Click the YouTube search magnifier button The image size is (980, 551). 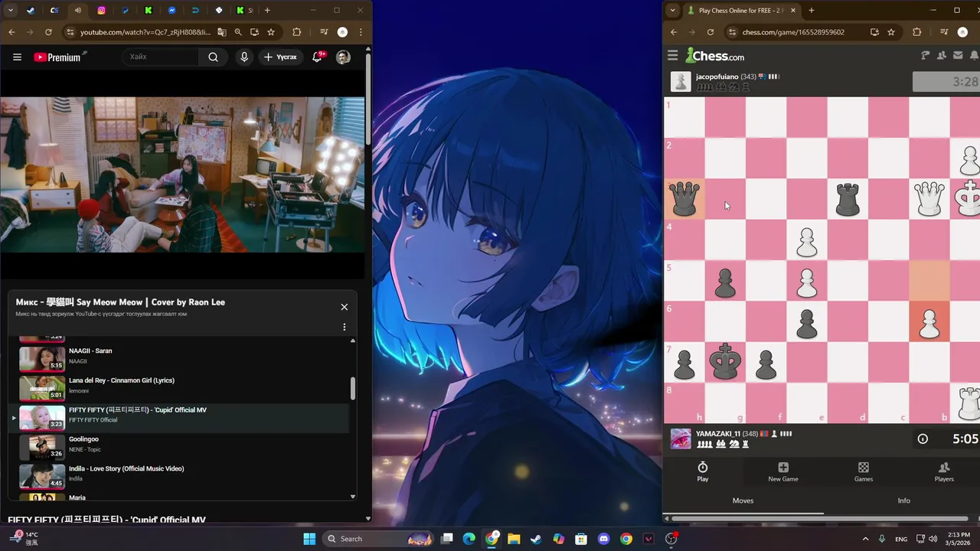[x=213, y=57]
